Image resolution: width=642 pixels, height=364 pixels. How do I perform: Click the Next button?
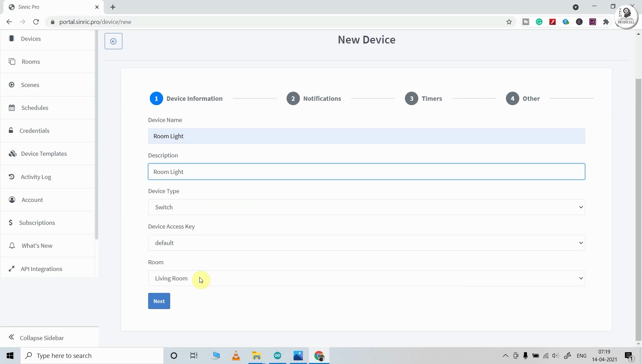[x=159, y=301]
